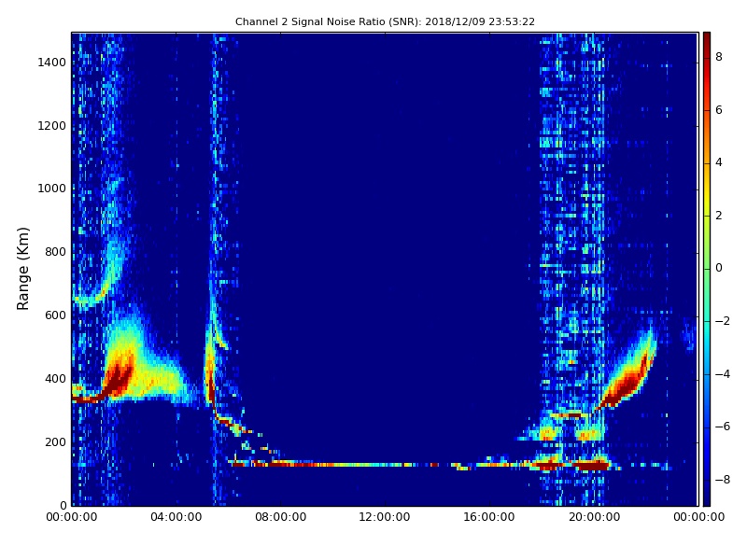The image size is (747, 560).
Task: Click the horizontal echo layer at 12:00 near 130 km
Action: pyautogui.click(x=385, y=464)
